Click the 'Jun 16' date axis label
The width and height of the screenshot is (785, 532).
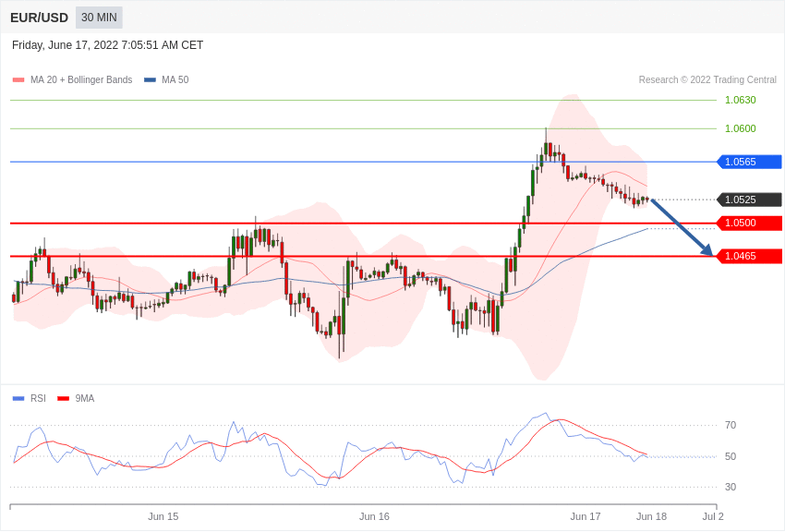pos(374,516)
